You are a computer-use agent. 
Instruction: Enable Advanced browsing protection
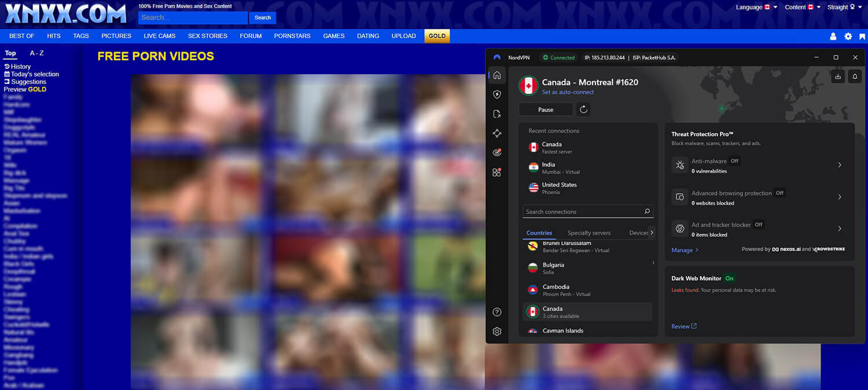coord(779,193)
